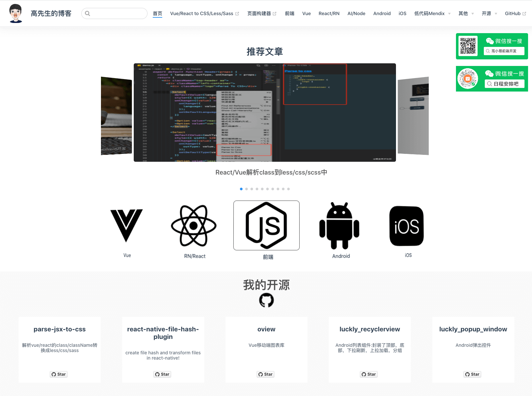Screen dimensions: 532x396
Task: Click description text Vue移动端图表库
Action: coord(266,345)
